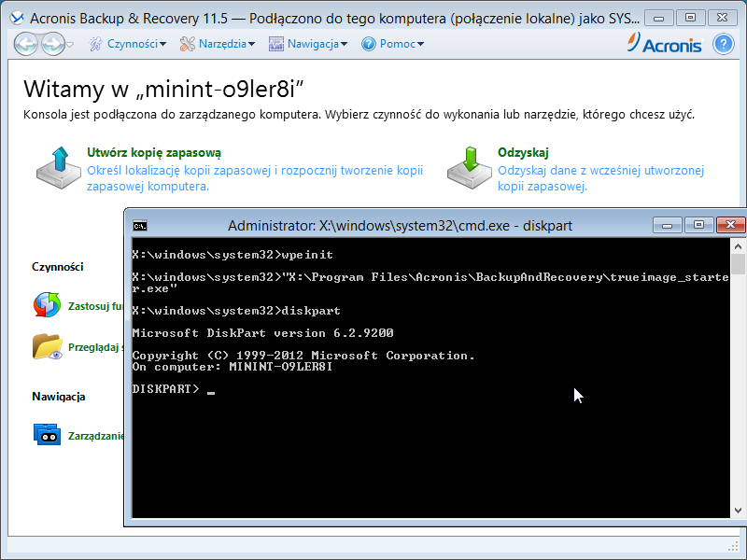Click the Pomoc question icon
Viewport: 747px width, 560px height.
pos(368,44)
